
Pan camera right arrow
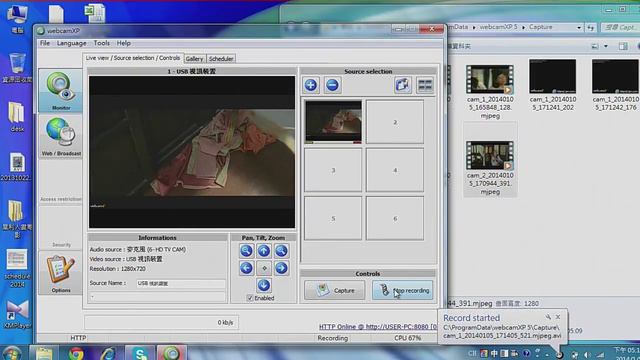(281, 268)
